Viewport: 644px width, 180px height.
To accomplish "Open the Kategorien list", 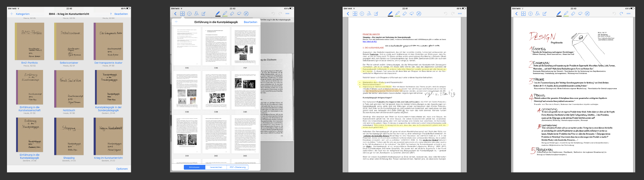I will 23,14.
